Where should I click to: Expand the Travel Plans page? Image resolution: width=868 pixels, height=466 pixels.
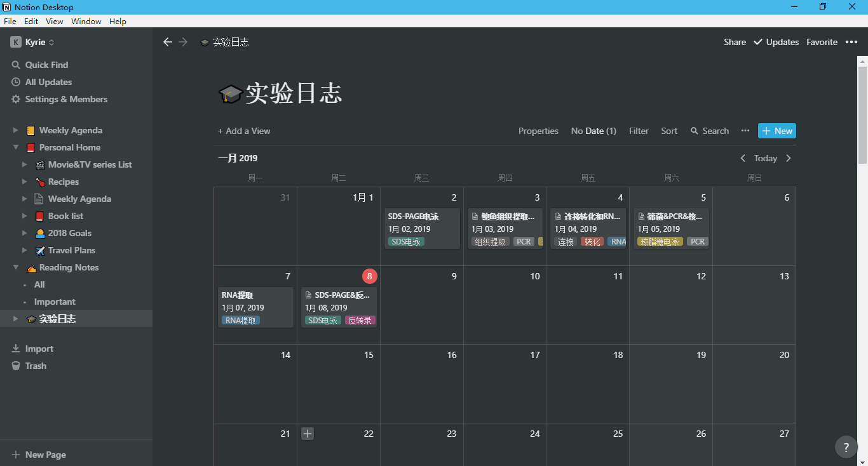point(25,250)
